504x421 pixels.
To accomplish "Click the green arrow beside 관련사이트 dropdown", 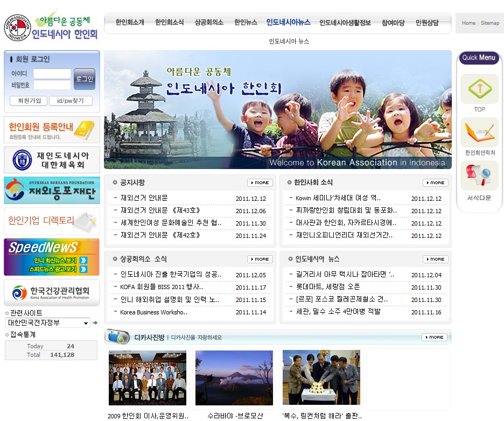I will pyautogui.click(x=95, y=322).
